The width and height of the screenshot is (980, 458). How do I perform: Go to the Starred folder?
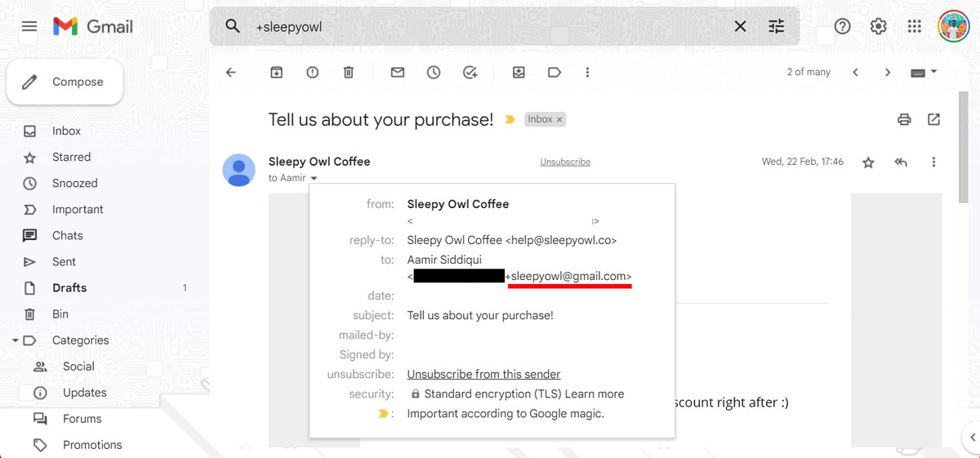pos(71,158)
